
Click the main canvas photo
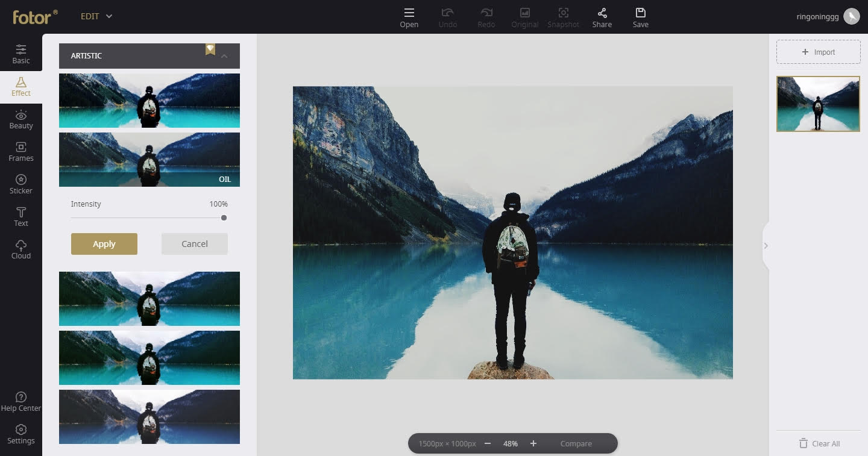(x=513, y=233)
